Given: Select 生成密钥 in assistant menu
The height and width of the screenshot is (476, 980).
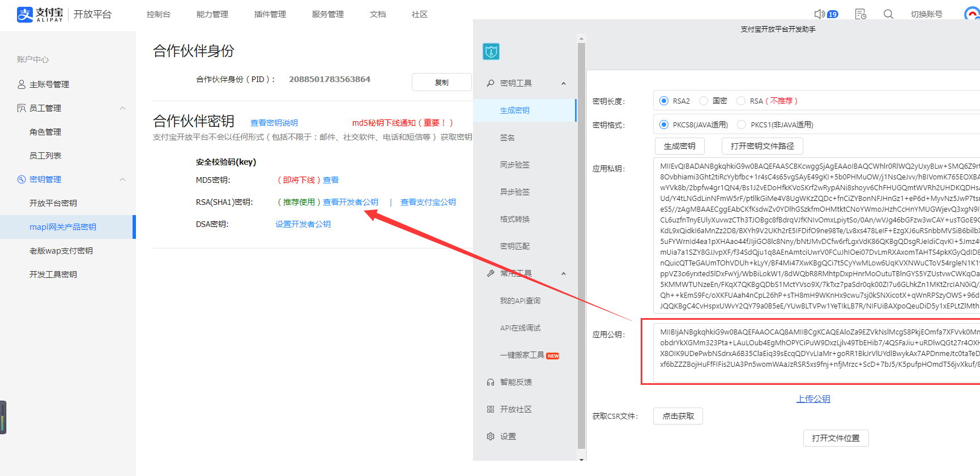Looking at the screenshot, I should point(525,110).
